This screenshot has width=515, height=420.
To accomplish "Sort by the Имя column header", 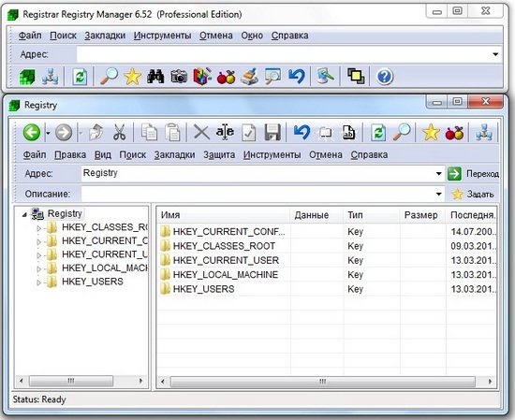I will tap(225, 215).
